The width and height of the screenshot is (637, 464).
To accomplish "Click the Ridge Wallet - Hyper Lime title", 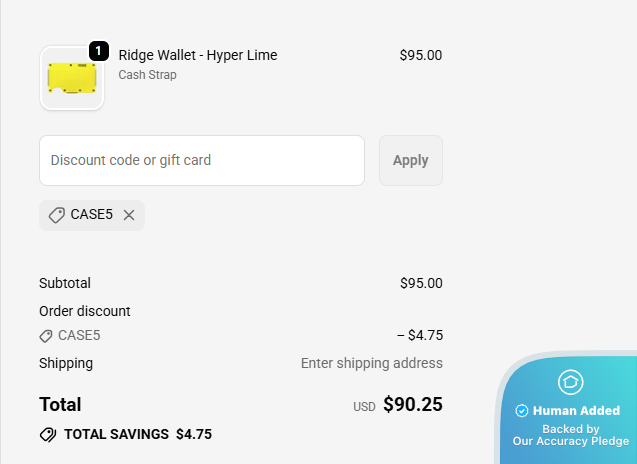I will [x=198, y=55].
